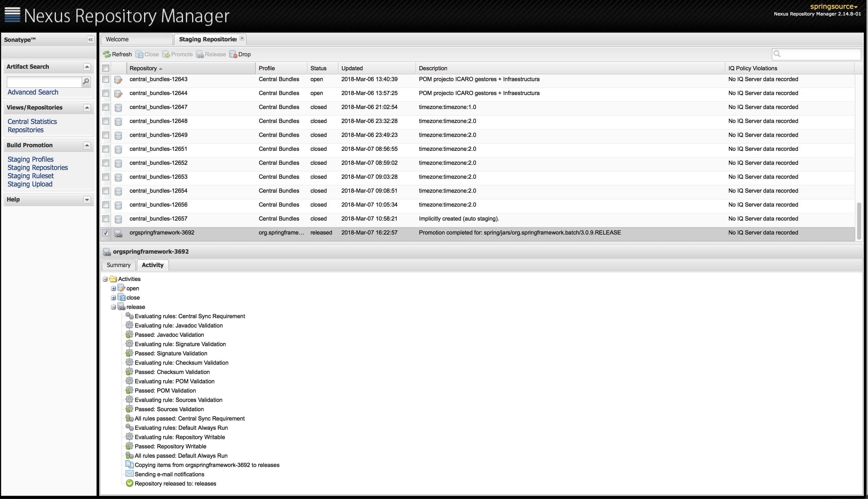This screenshot has height=499, width=868.
Task: Click the green check 'Repository released to: releases' icon
Action: click(129, 483)
